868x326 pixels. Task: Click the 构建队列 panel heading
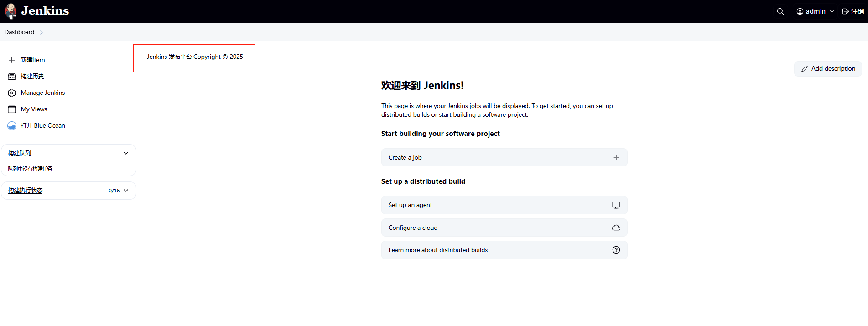[20, 154]
